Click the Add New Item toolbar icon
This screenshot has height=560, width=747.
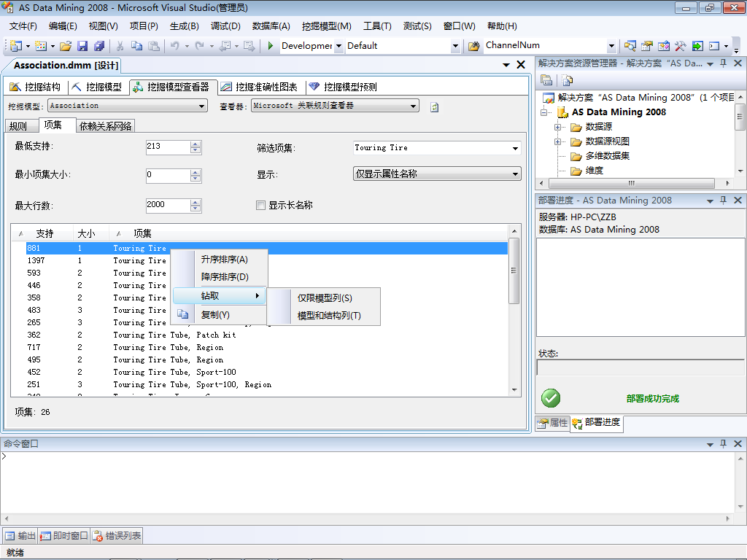click(41, 46)
